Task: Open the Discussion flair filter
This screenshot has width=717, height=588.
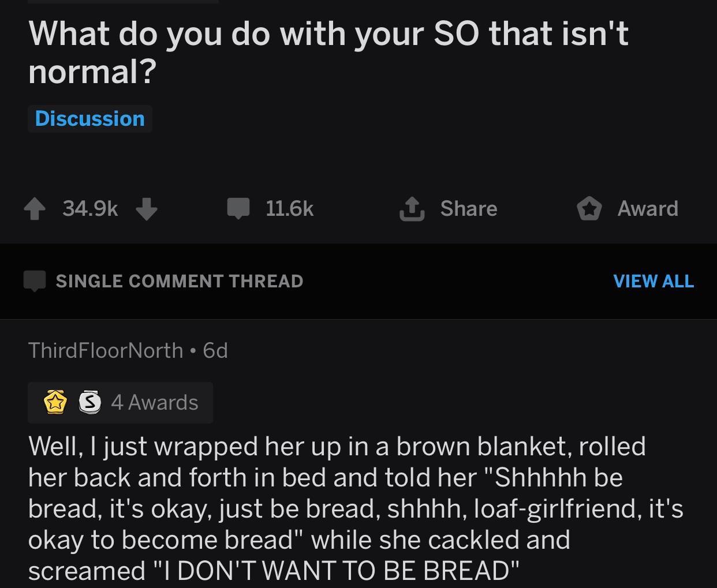Action: pyautogui.click(x=89, y=118)
